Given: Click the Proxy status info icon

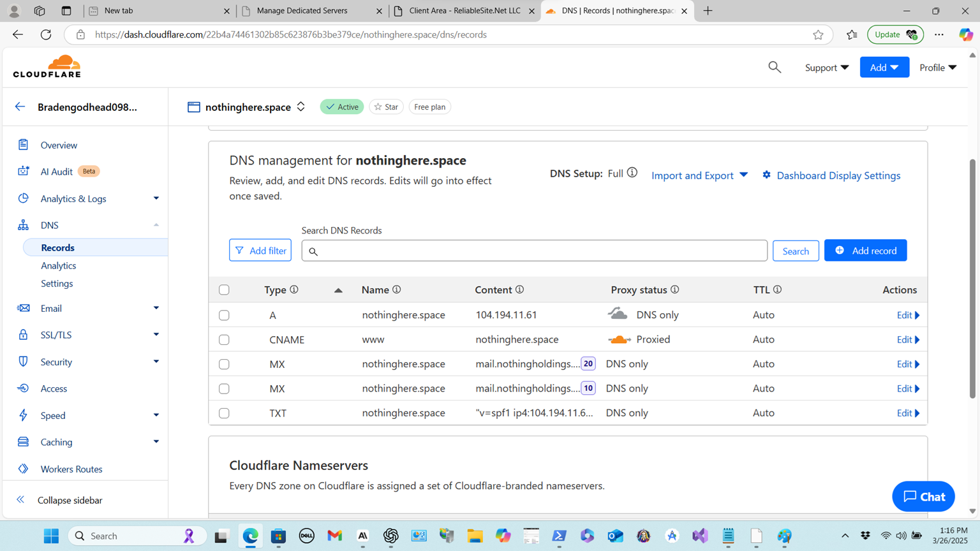Looking at the screenshot, I should 675,290.
